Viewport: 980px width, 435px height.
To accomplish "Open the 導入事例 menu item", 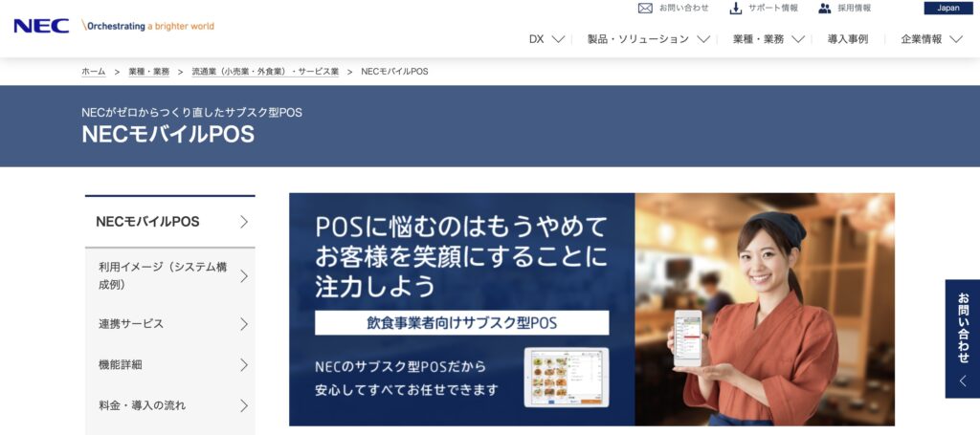I will (x=848, y=38).
